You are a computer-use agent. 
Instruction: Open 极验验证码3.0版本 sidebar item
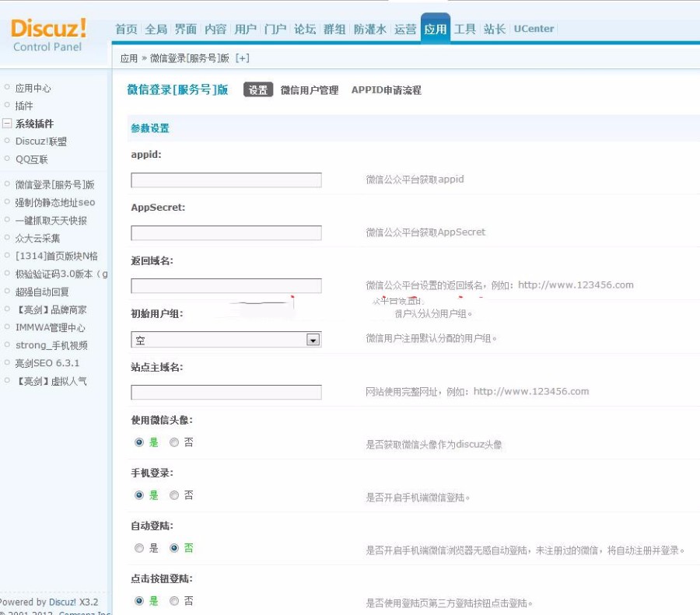pos(61,274)
